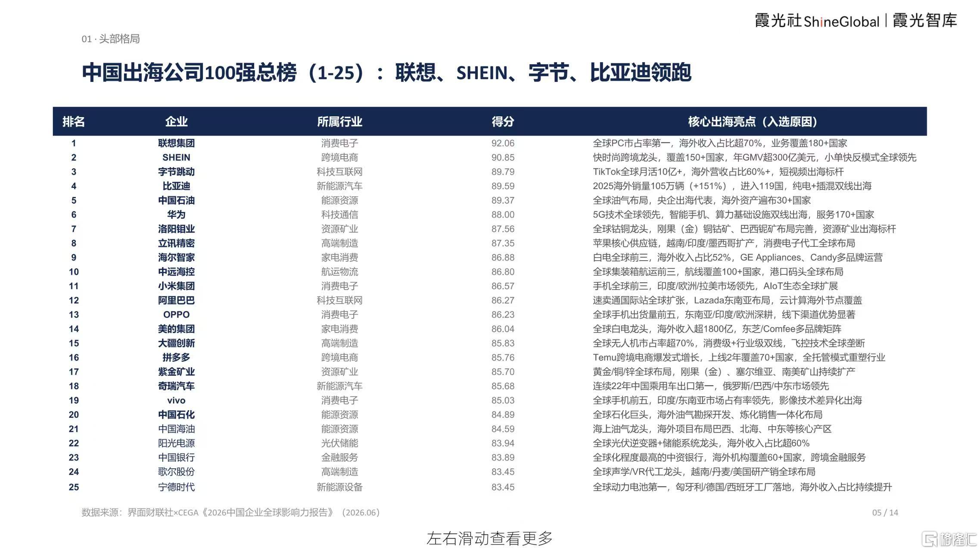Screen dimensions: 980x551
Task: Click company name 宁德时代
Action: coord(176,487)
